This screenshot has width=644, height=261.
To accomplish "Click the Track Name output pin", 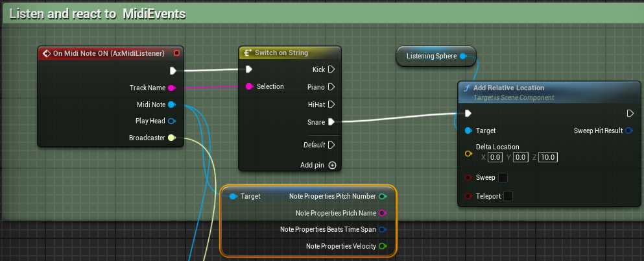I will tap(172, 88).
